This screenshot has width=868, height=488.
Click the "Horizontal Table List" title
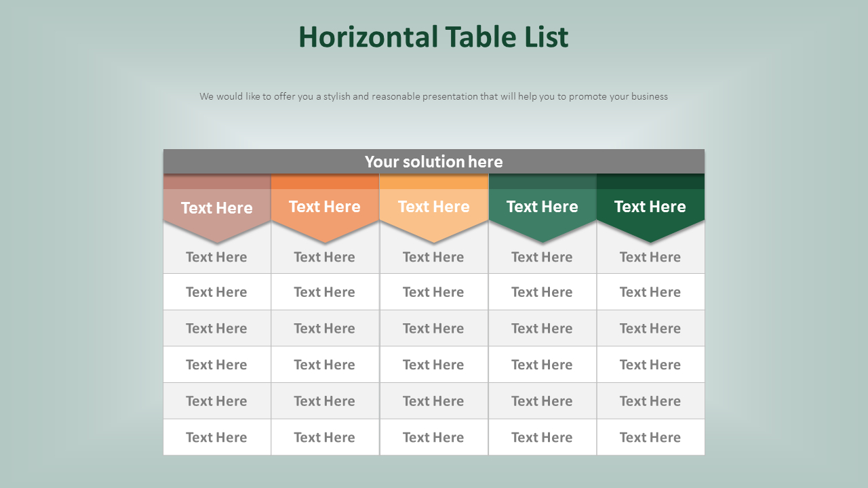pyautogui.click(x=433, y=37)
